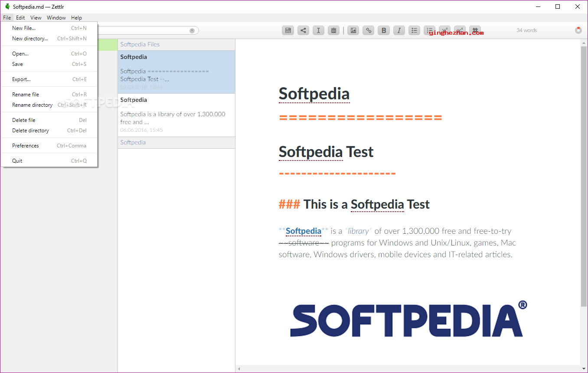Choose New directory... menu entry
The height and width of the screenshot is (373, 588).
(49, 39)
